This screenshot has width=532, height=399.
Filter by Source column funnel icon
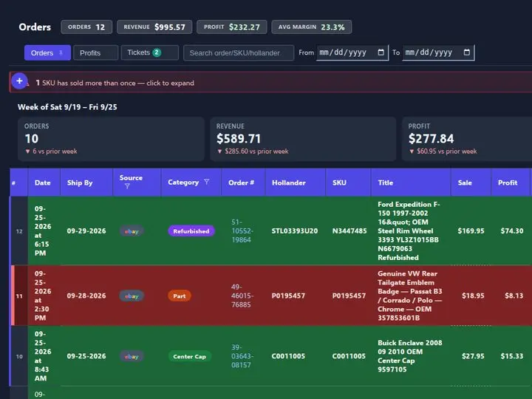(127, 186)
